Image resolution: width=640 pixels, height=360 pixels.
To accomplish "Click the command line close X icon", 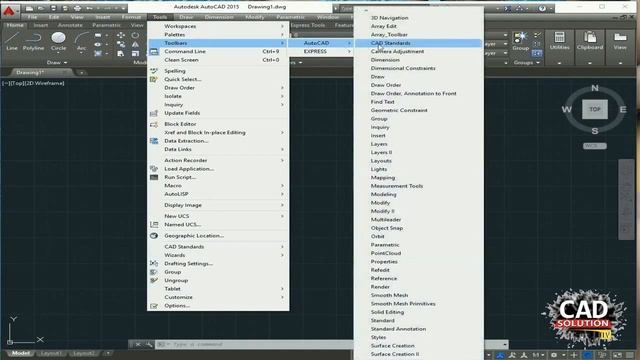I will coord(138,344).
